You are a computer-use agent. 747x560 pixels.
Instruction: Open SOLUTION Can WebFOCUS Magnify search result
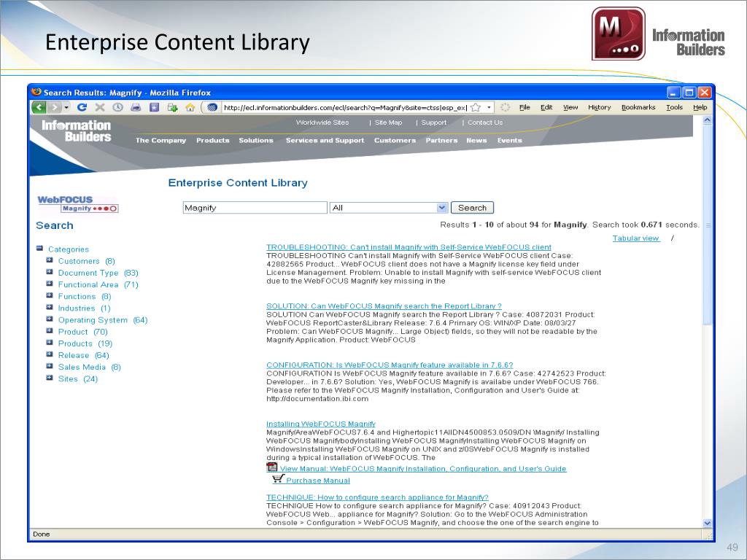tap(384, 306)
